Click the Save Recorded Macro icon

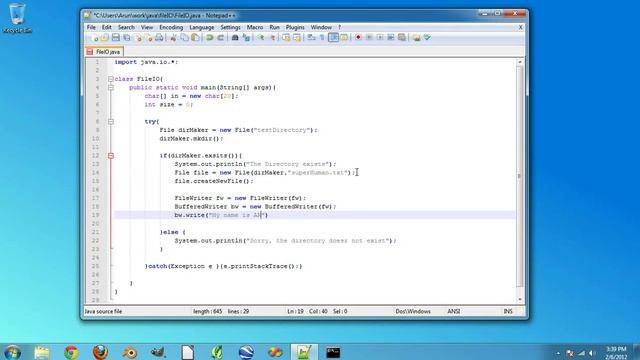pyautogui.click(x=402, y=38)
